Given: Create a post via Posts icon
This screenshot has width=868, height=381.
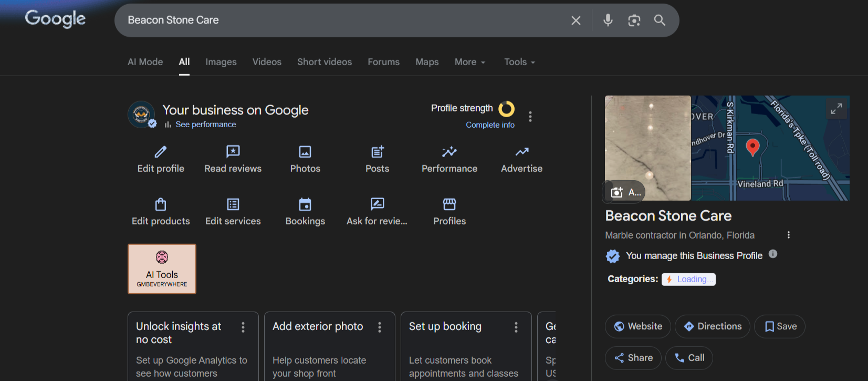Looking at the screenshot, I should 377,152.
